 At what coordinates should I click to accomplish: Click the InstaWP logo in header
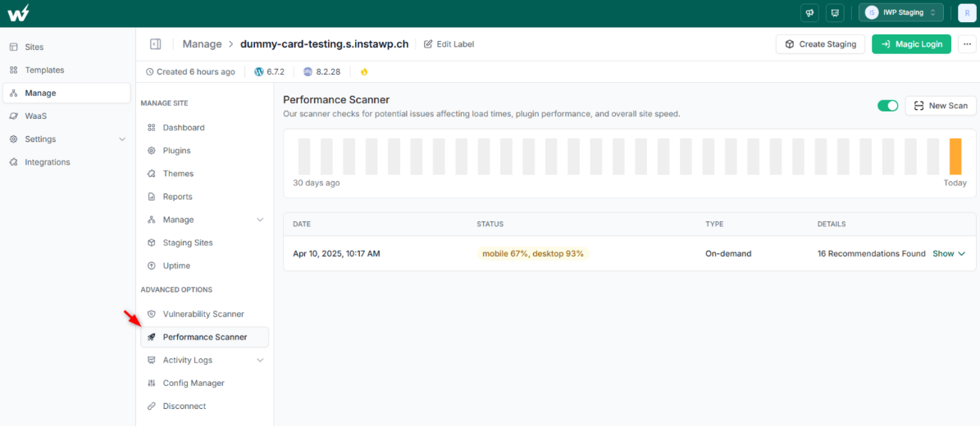click(18, 13)
